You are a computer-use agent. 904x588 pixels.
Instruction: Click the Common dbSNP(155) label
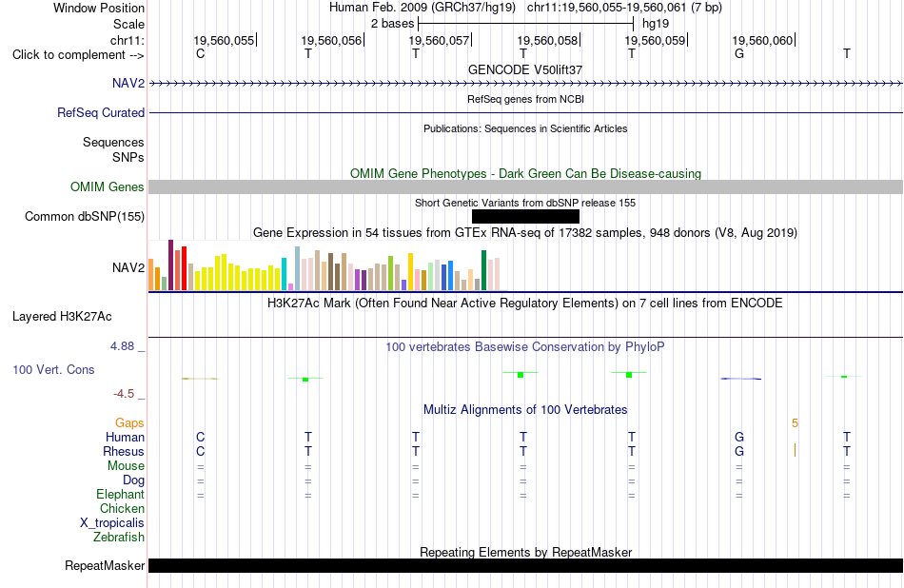[84, 216]
